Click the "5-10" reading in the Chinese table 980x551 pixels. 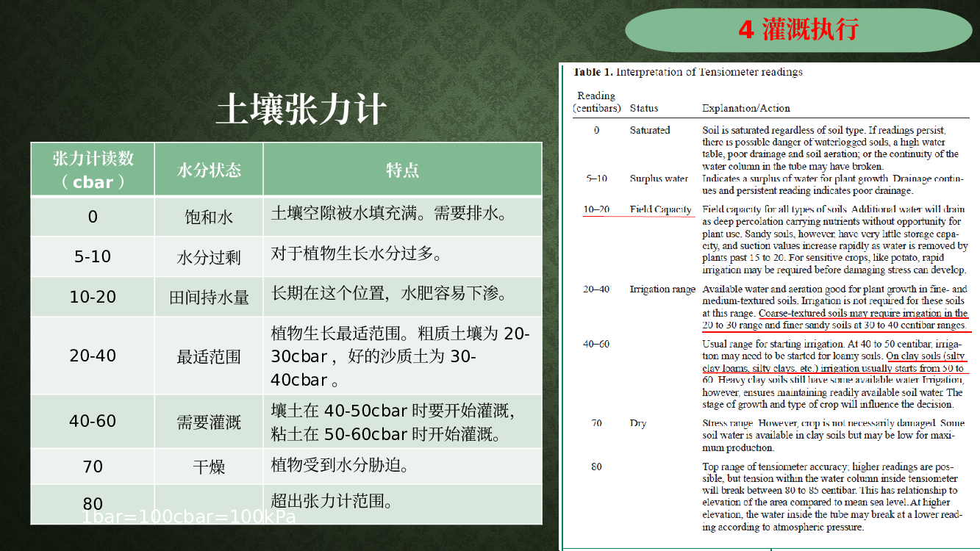point(93,256)
